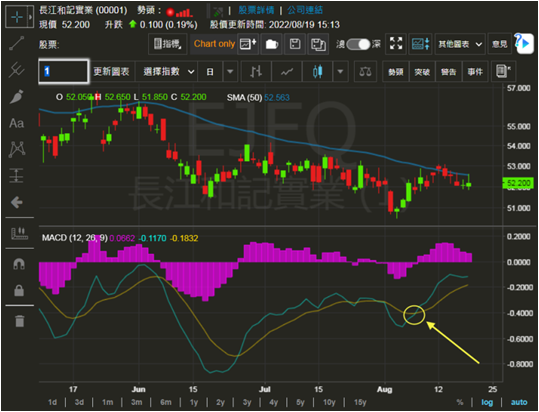Toggle the 警告 overlay button
The image size is (539, 412).
pos(449,71)
